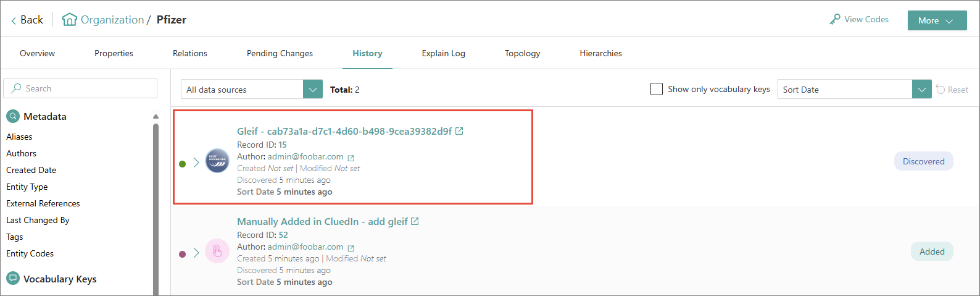The image size is (980, 296).
Task: Click the left panel Search field
Action: tap(80, 88)
